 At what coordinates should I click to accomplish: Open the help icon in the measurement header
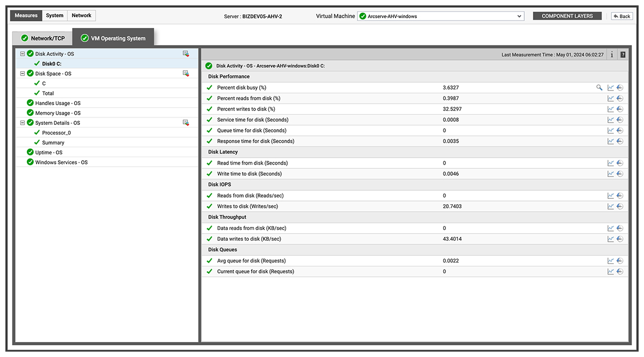click(x=623, y=54)
